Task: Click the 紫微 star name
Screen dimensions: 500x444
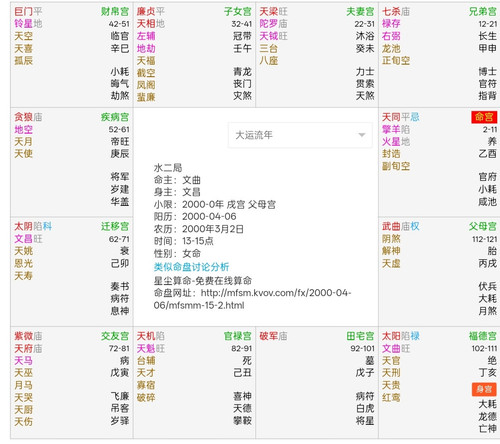Action: (23, 336)
